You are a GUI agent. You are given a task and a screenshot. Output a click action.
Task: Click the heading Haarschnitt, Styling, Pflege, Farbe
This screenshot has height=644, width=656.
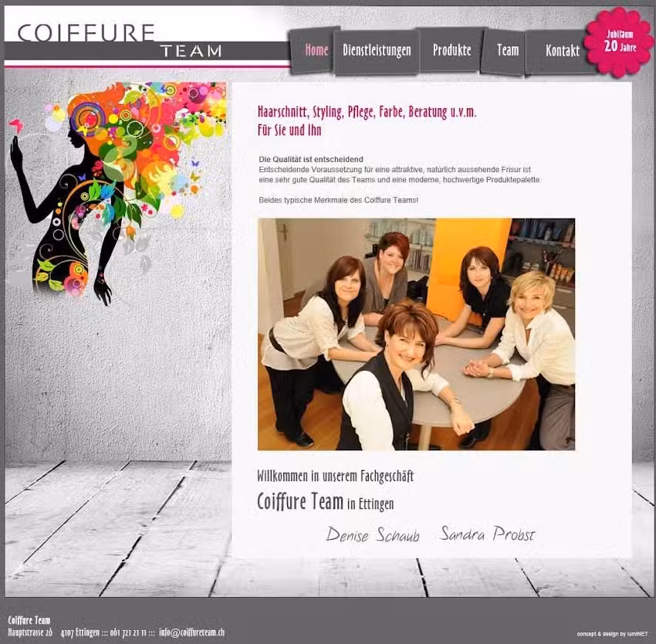point(368,113)
